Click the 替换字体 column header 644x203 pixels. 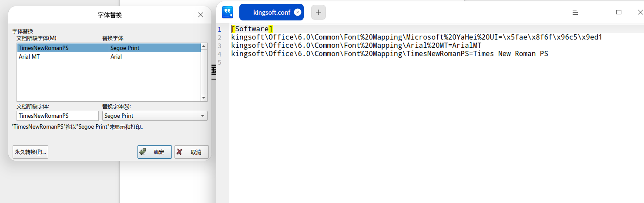(113, 39)
